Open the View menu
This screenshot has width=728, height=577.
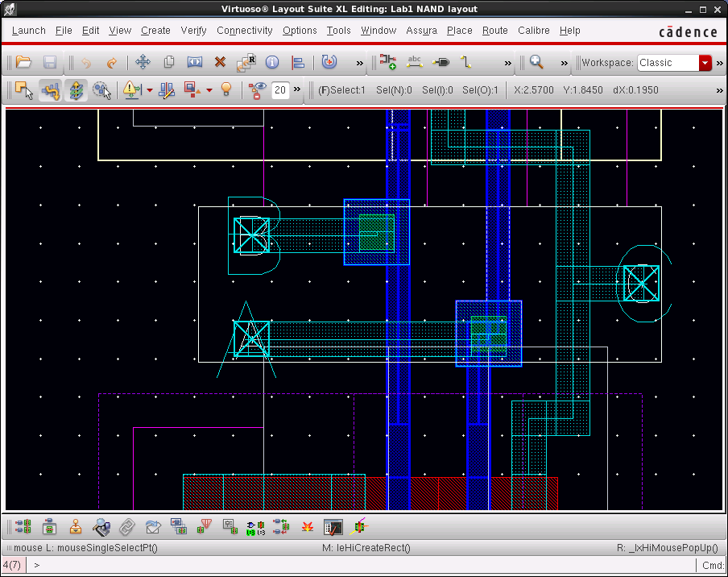(x=120, y=31)
